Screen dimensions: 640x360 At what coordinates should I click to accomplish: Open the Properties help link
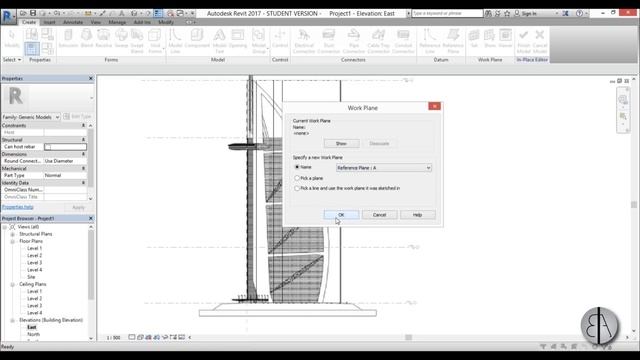point(18,207)
